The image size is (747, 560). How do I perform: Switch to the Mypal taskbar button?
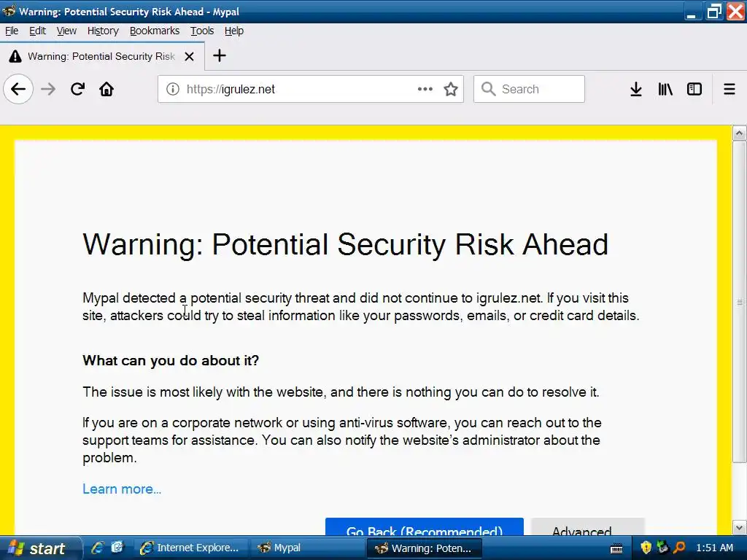[308, 548]
